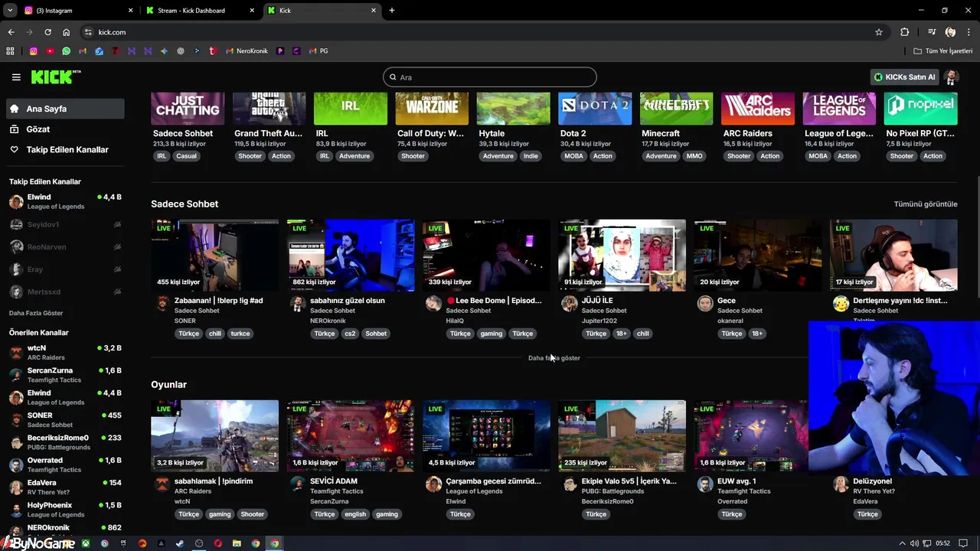Click the Indie tag under Hytale

pyautogui.click(x=531, y=156)
